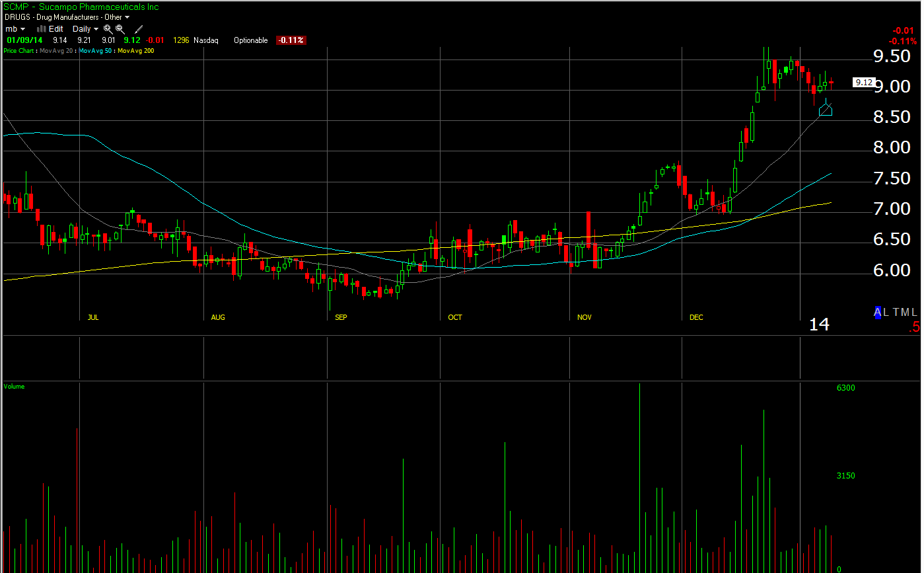Click the MovAvg 20 legend label
Viewport: 924px width, 573px height.
tap(56, 51)
